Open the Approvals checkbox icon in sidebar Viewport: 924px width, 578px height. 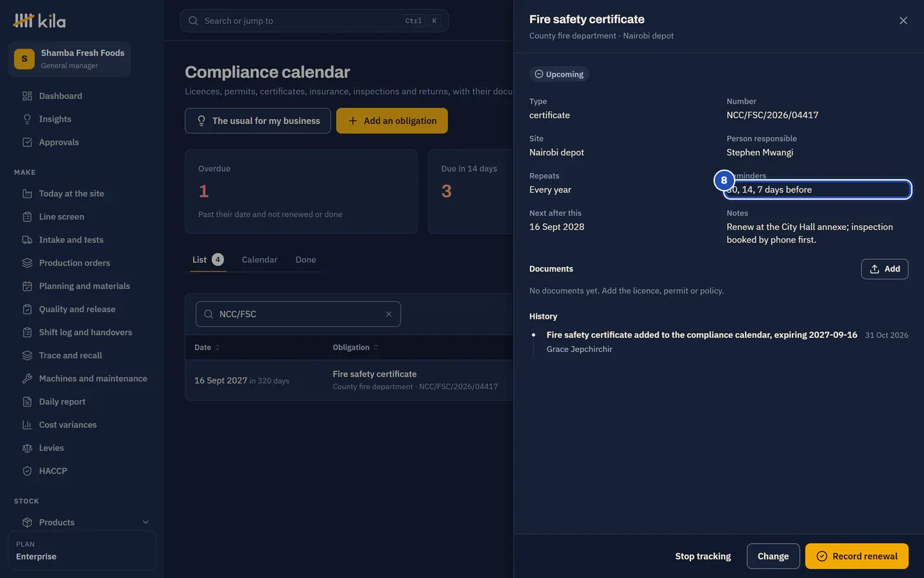(27, 143)
